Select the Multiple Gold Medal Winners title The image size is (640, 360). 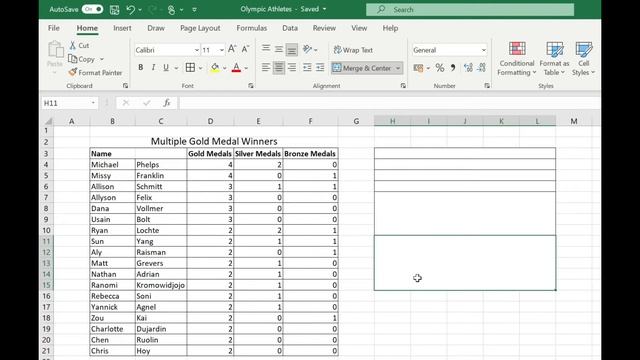[x=214, y=141]
